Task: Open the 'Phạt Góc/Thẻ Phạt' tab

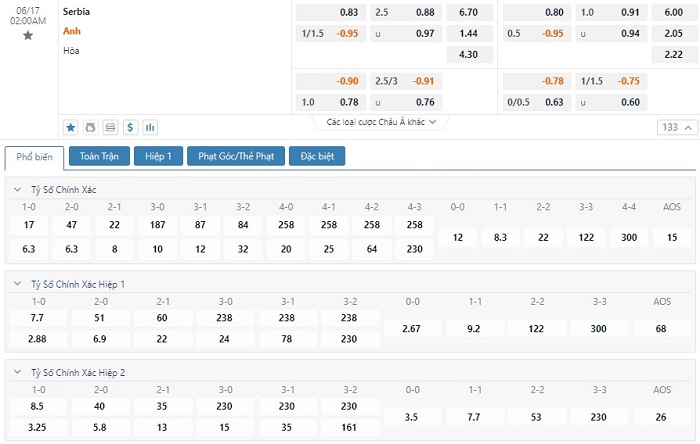Action: pyautogui.click(x=235, y=156)
